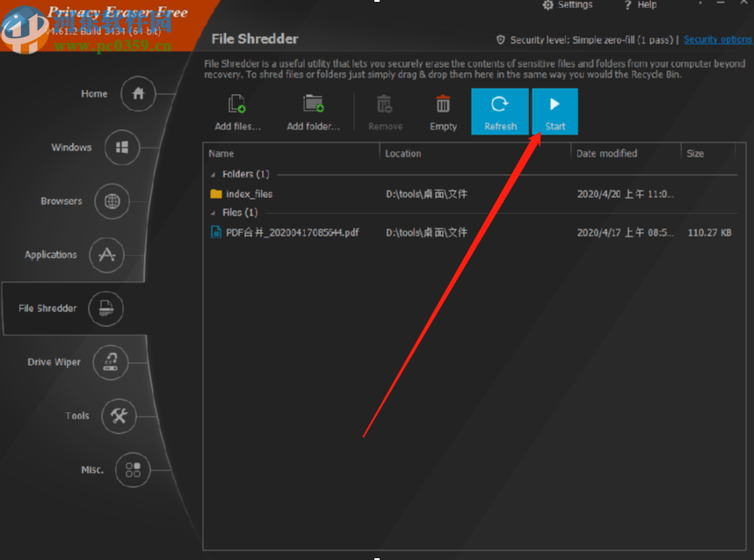Sort by the Location column header

pyautogui.click(x=475, y=154)
